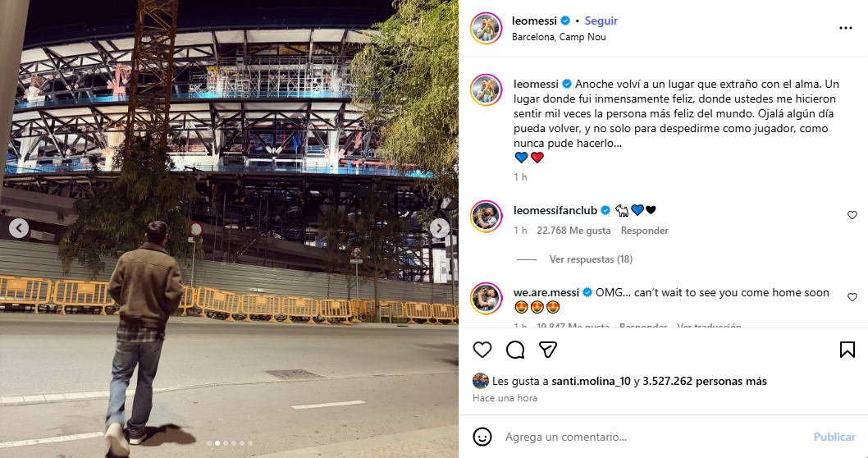
Task: Expand Ver respuestas (18) replies
Action: (591, 259)
